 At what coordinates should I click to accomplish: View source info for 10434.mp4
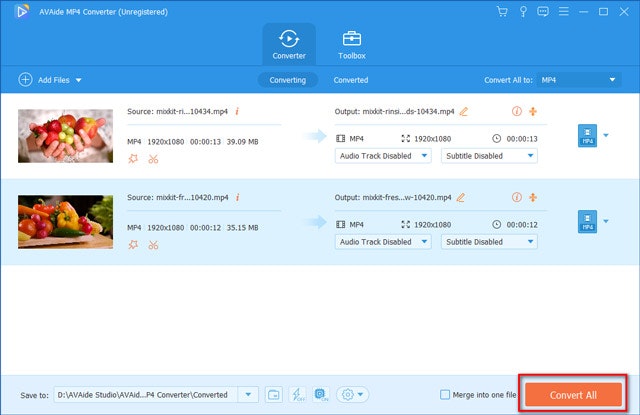(x=237, y=111)
